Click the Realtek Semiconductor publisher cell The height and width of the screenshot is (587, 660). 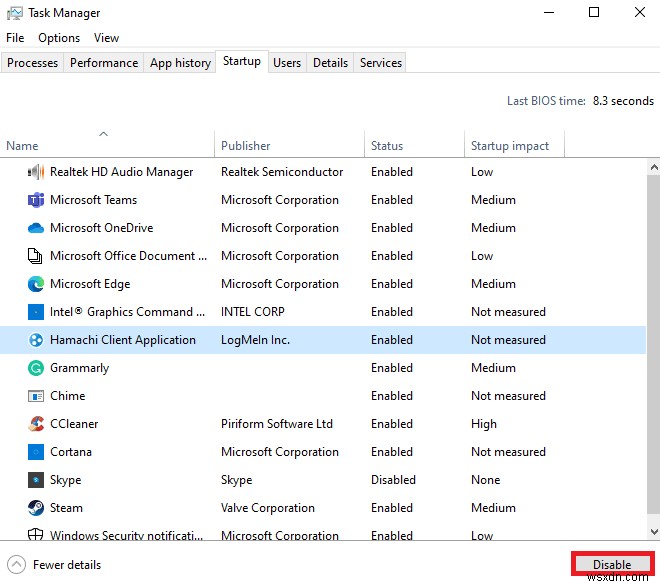pyautogui.click(x=282, y=172)
